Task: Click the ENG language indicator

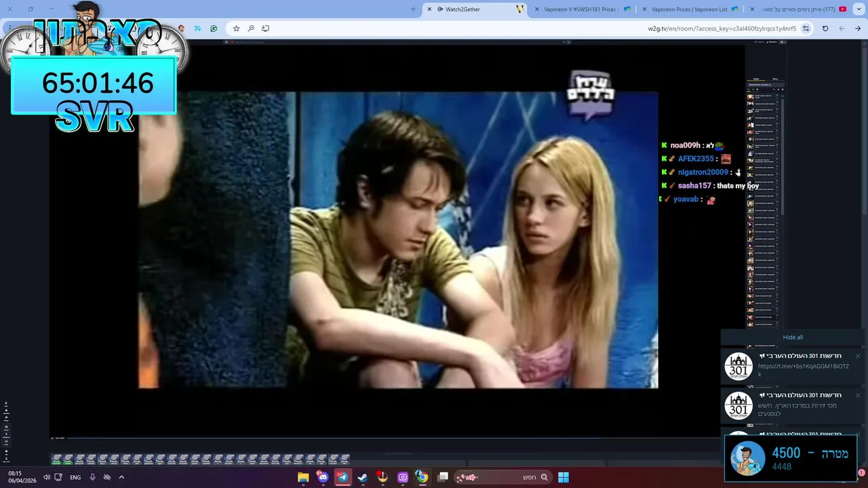Action: point(75,477)
